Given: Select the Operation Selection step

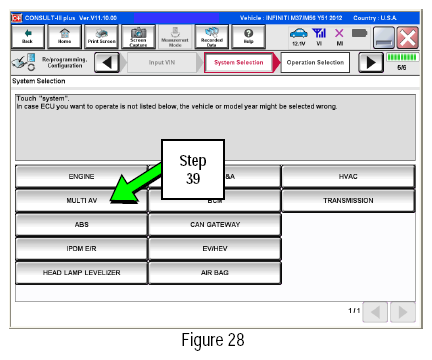Looking at the screenshot, I should (x=315, y=62).
